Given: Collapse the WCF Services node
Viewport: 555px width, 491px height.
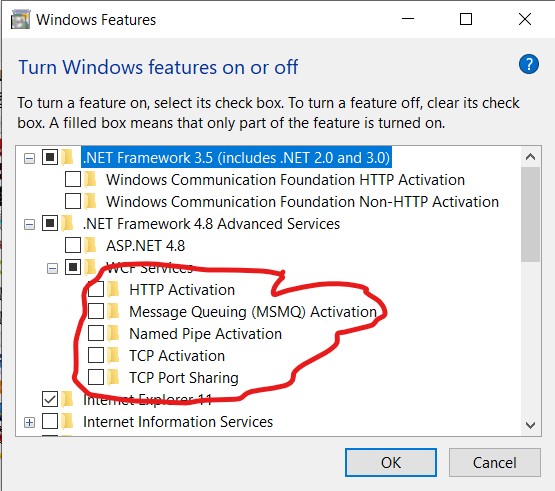Looking at the screenshot, I should [x=52, y=269].
